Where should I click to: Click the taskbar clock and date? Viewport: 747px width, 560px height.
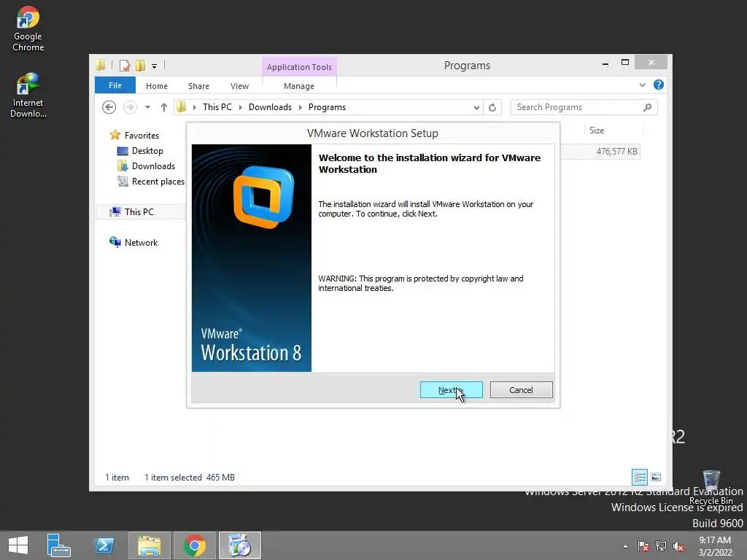click(715, 546)
